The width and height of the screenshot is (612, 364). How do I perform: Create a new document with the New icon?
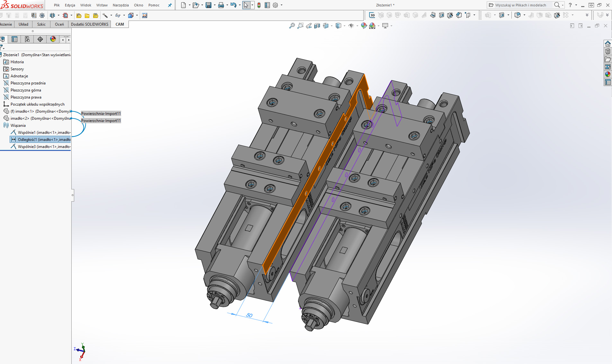183,5
